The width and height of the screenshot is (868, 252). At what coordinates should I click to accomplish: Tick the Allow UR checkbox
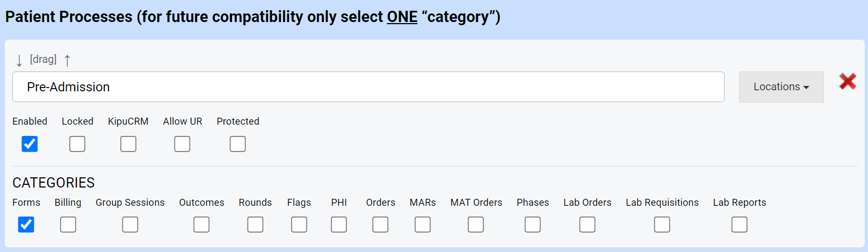point(182,144)
